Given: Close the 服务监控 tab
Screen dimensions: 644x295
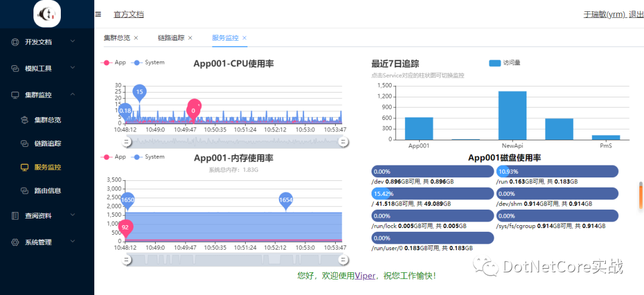Looking at the screenshot, I should coord(244,38).
